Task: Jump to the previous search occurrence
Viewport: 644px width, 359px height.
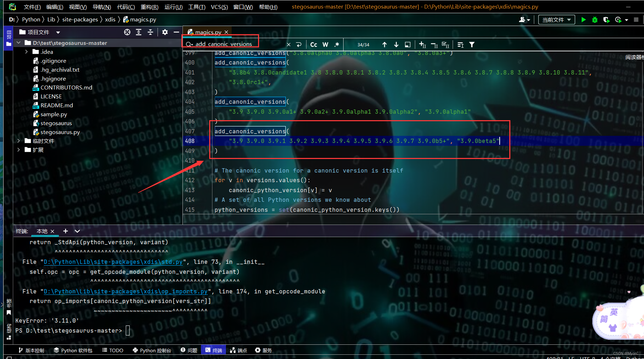Action: click(385, 45)
